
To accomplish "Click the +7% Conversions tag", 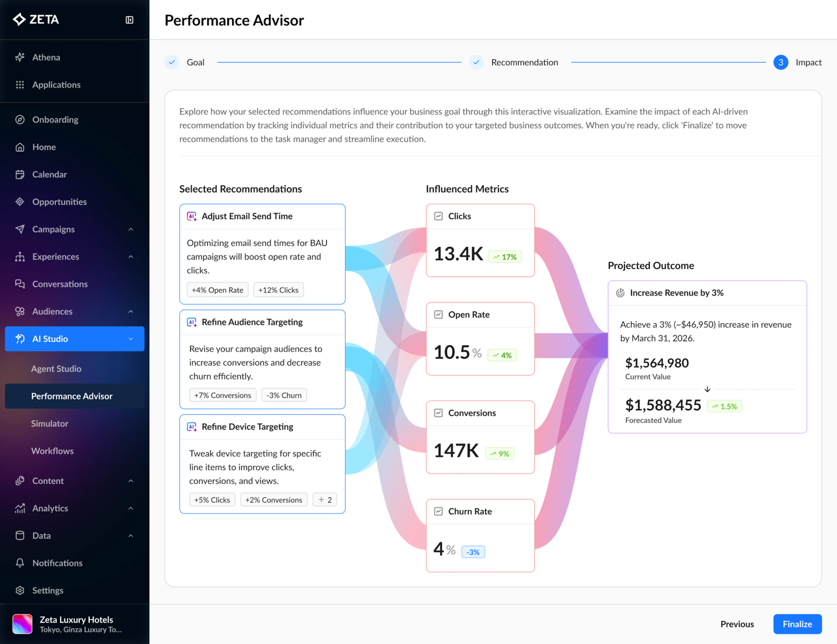I will (223, 395).
